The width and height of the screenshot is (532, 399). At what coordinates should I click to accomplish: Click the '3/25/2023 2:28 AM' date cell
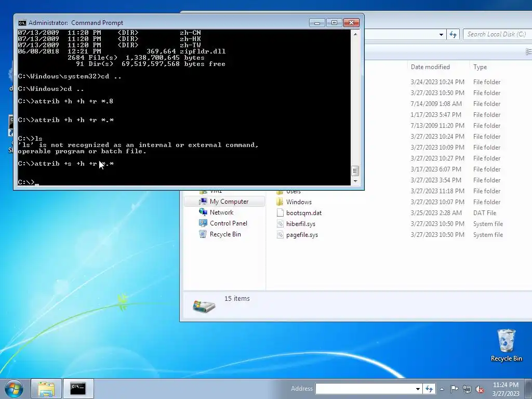(x=436, y=212)
